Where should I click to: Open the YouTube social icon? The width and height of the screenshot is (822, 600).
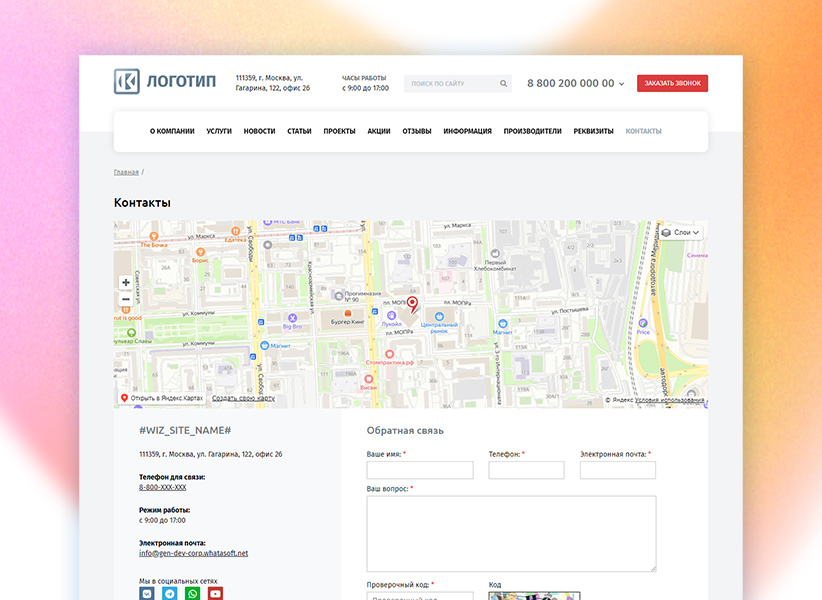pos(215,593)
